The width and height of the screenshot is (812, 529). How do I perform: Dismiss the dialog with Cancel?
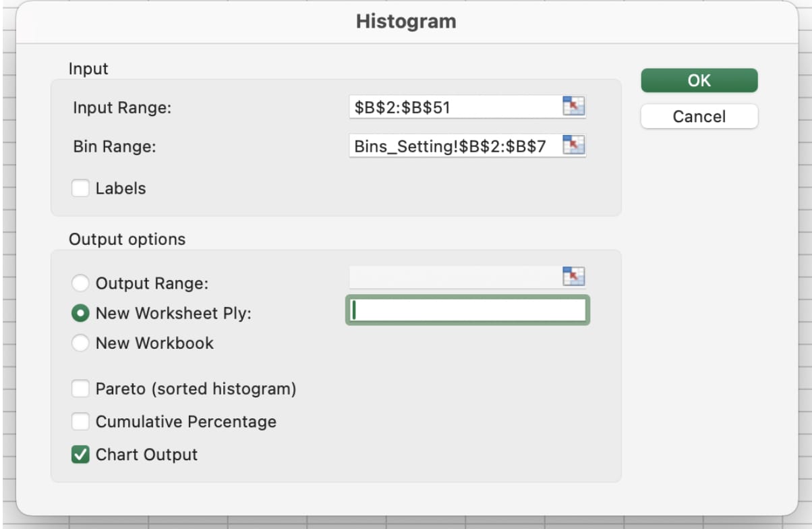click(699, 116)
